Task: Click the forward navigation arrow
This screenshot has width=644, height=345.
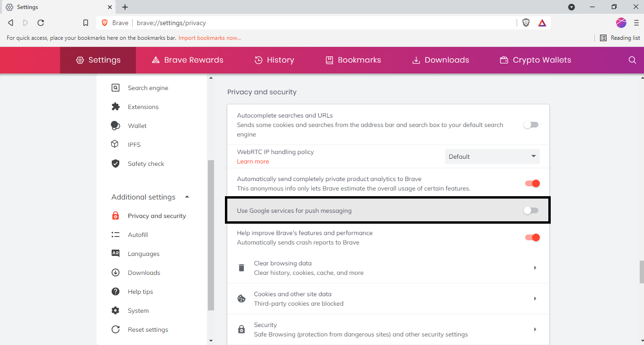Action: [x=26, y=23]
